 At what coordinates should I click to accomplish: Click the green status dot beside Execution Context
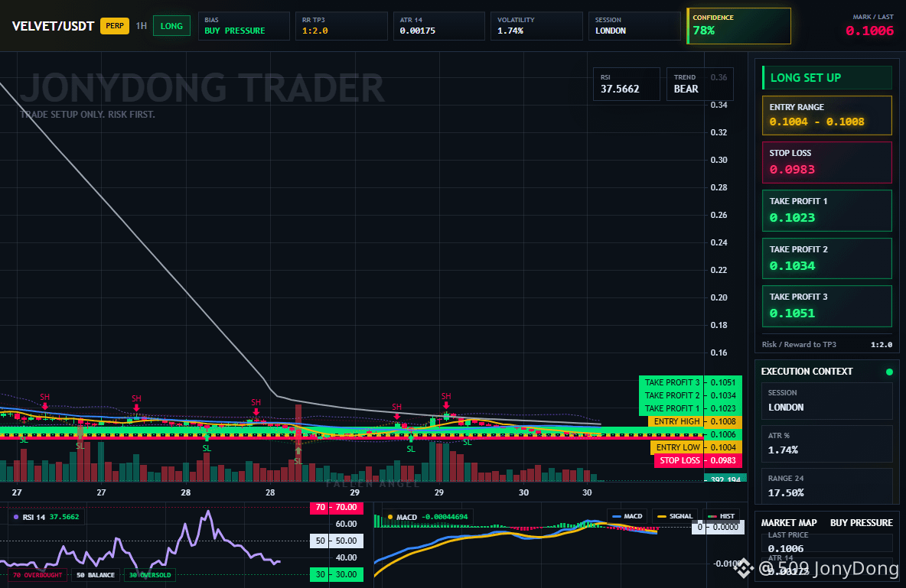coord(889,372)
